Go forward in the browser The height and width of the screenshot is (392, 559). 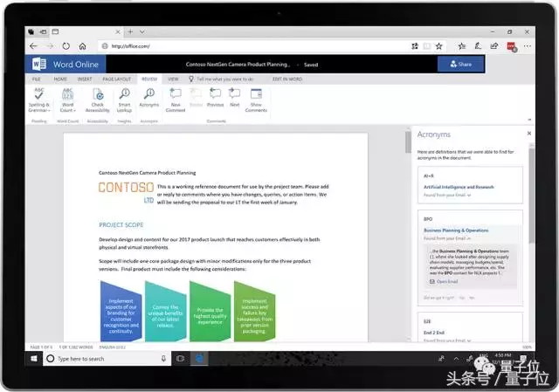coord(50,46)
